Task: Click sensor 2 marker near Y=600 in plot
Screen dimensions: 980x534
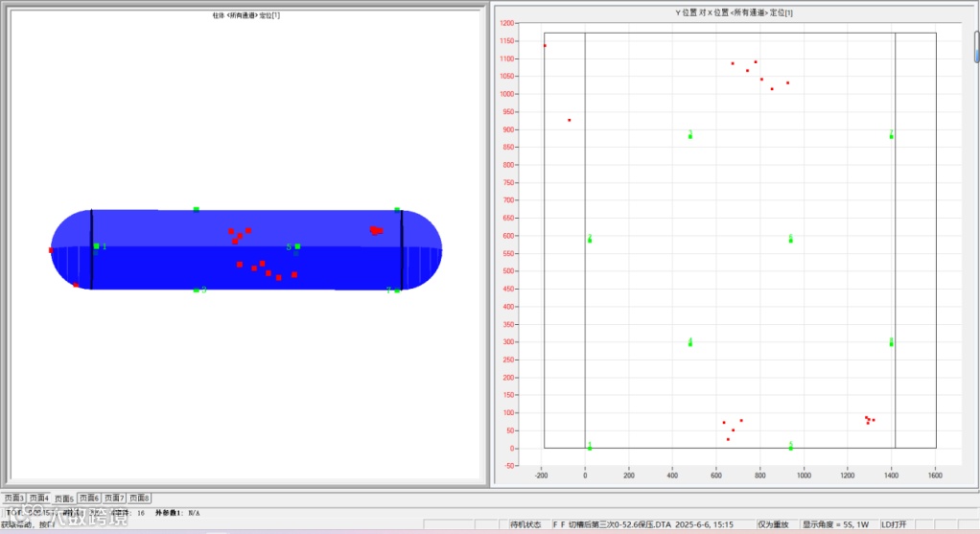Action: (590, 240)
